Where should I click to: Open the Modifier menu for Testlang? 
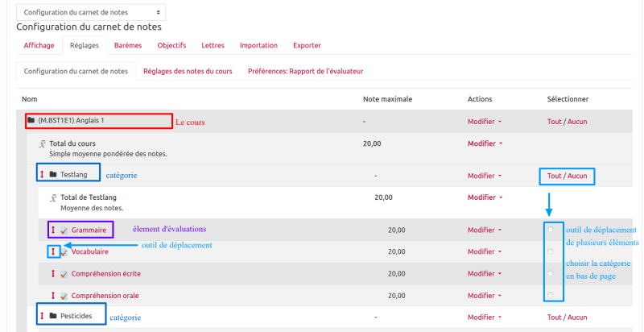(485, 176)
